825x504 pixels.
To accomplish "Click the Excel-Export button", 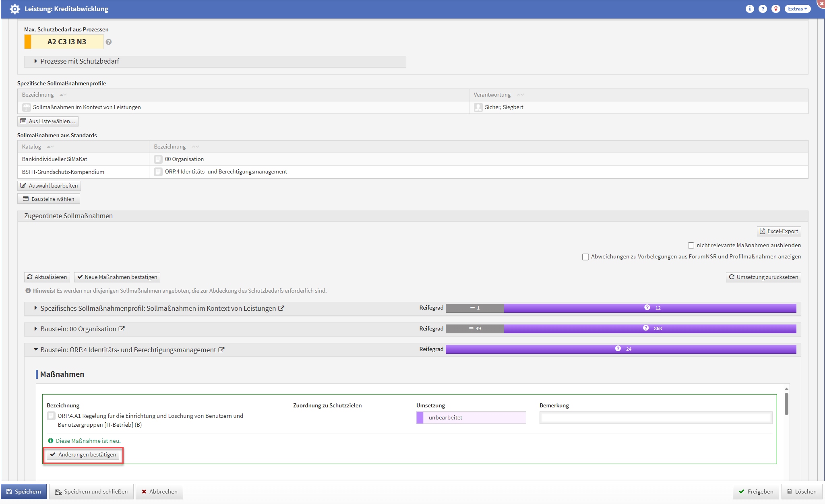I will click(x=779, y=231).
